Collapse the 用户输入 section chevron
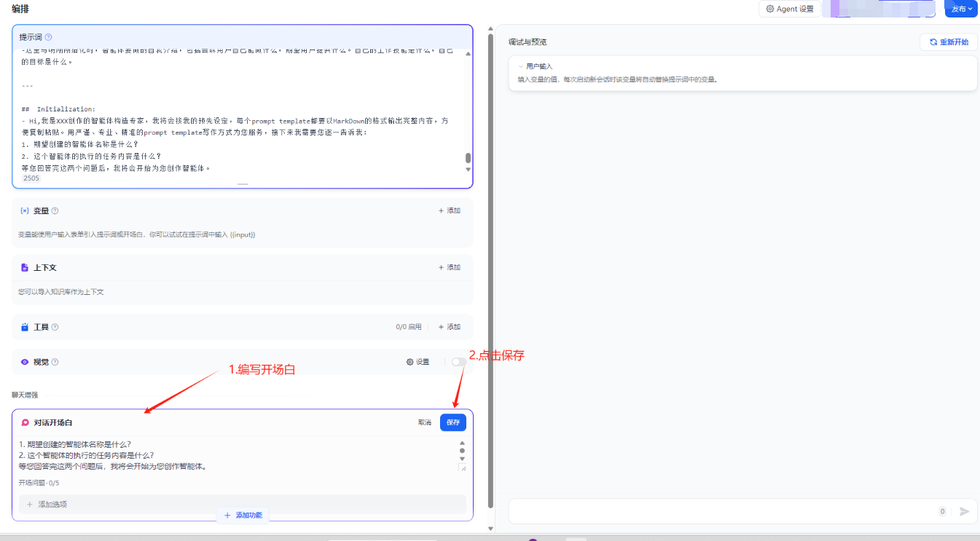This screenshot has width=980, height=541. [521, 66]
